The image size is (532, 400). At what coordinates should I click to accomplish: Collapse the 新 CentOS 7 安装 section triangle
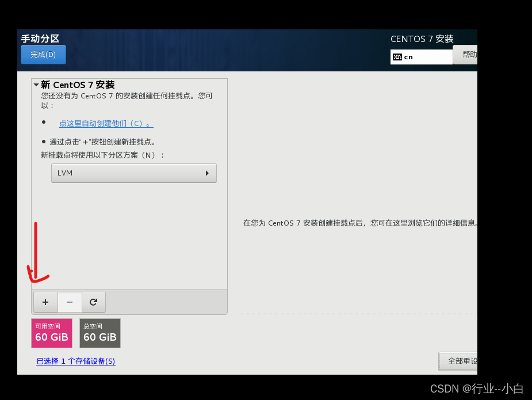point(36,85)
